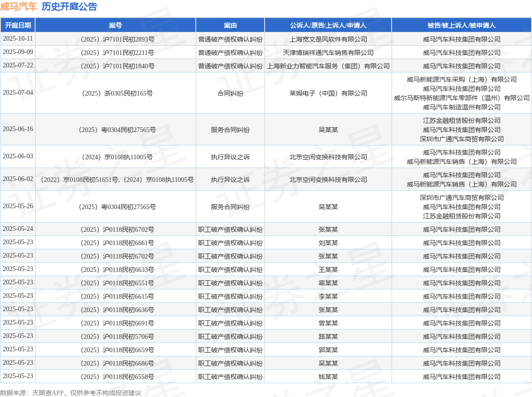532x397 pixels.
Task: Click case number 沪0118民初6633号
Action: tap(117, 270)
